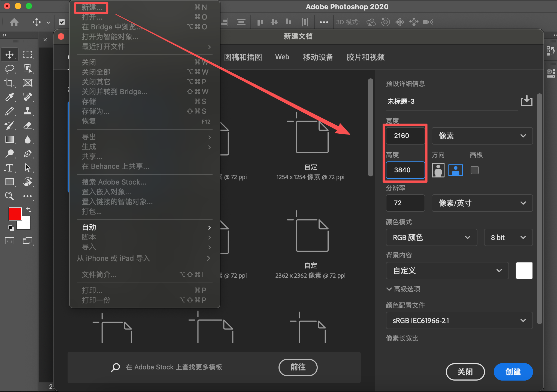Enable the 画板 artboard checkbox
The width and height of the screenshot is (557, 392).
(x=475, y=170)
